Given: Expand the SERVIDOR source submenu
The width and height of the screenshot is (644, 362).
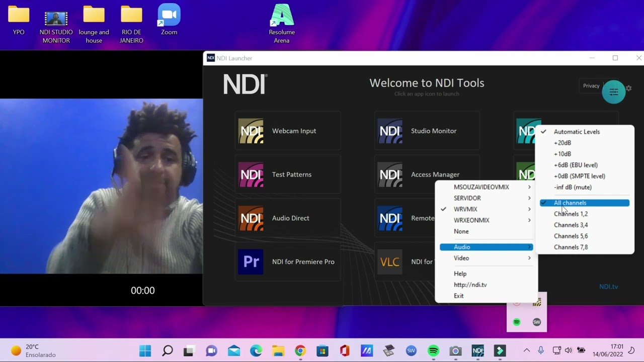Looking at the screenshot, I should pos(486,198).
